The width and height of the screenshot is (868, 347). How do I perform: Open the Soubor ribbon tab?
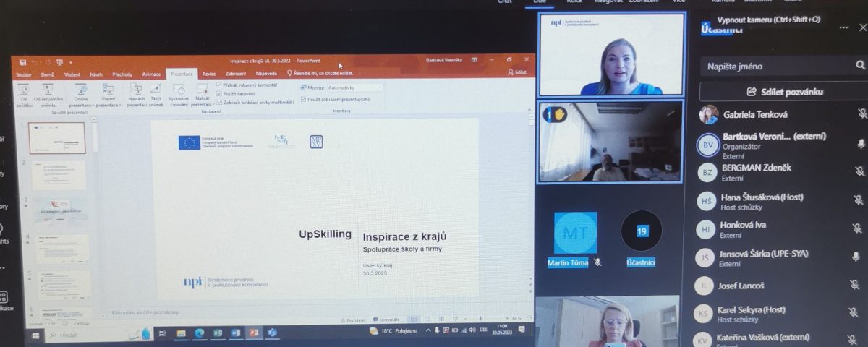24,74
